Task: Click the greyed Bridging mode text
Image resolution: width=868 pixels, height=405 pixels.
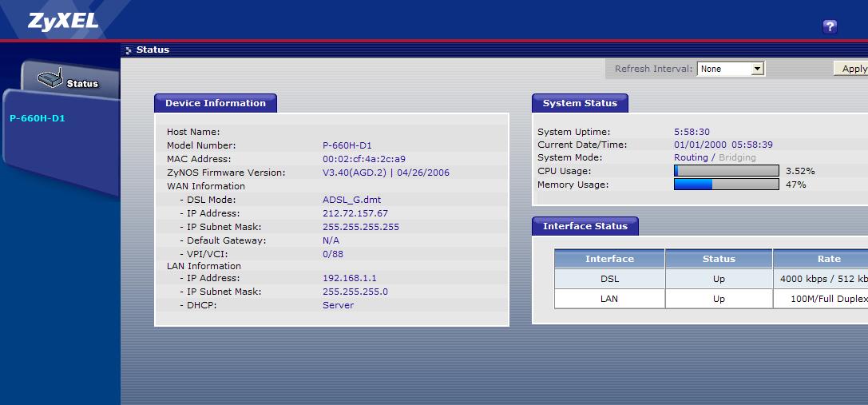Action: point(737,157)
